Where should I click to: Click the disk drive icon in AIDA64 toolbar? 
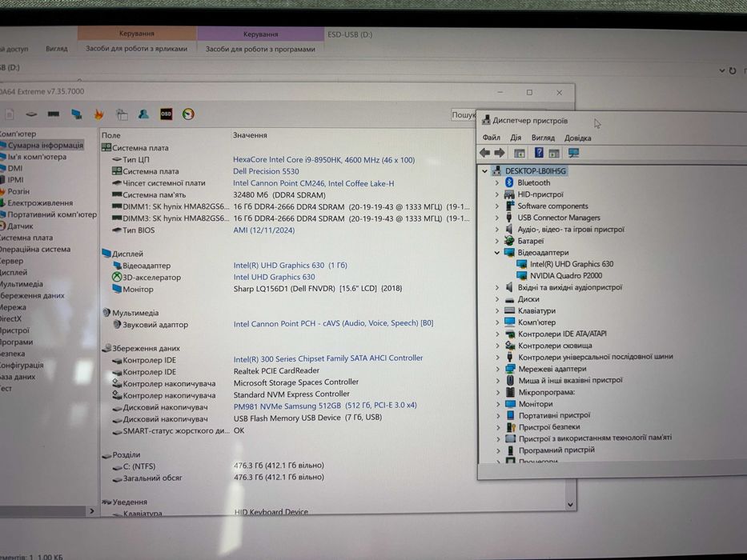31,114
